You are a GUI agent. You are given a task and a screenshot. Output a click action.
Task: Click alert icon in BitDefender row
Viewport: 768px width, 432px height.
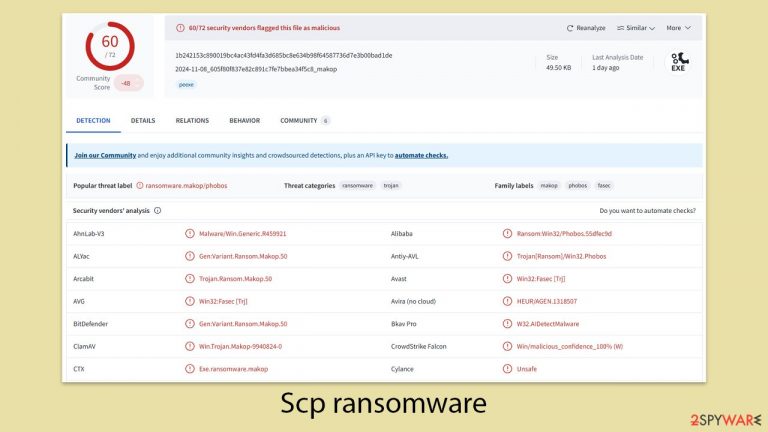coord(190,324)
